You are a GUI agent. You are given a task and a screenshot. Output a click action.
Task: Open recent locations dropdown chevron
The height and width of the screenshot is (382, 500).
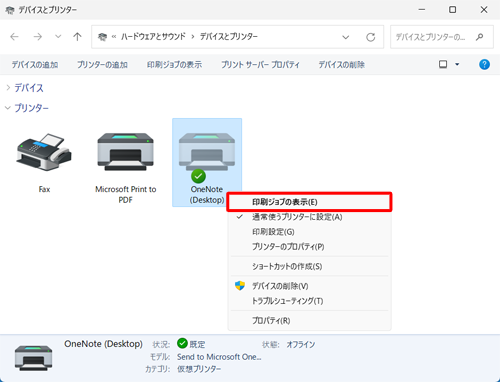(x=58, y=37)
